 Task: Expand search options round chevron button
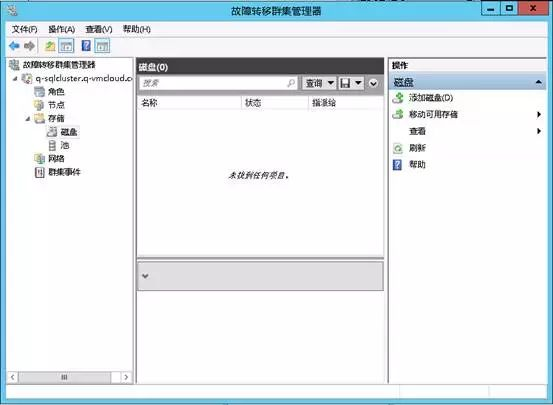373,84
